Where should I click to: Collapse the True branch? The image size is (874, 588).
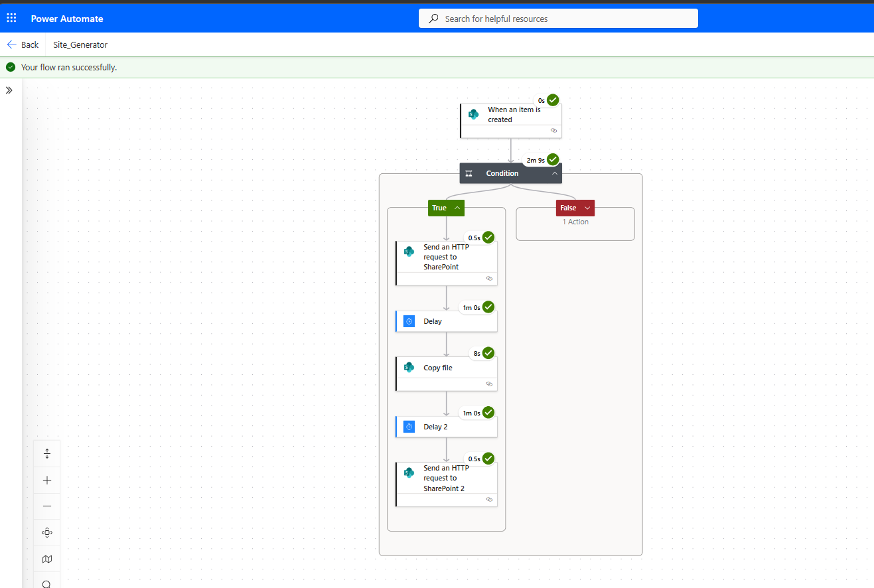coord(457,208)
